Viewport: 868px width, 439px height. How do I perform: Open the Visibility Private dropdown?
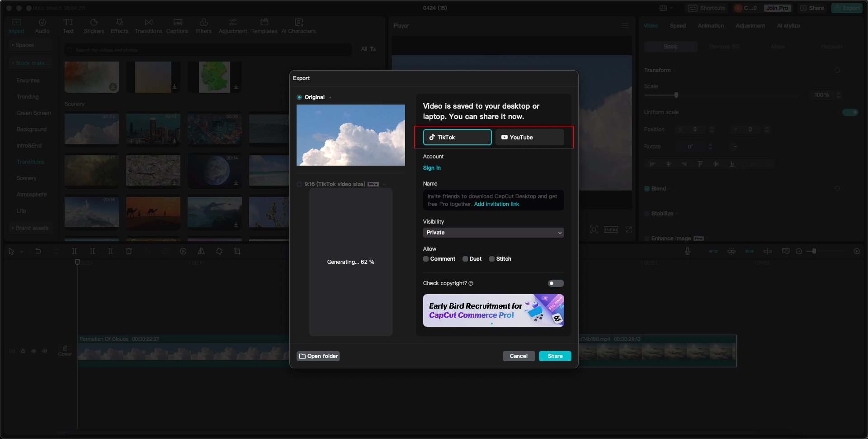[x=493, y=233]
